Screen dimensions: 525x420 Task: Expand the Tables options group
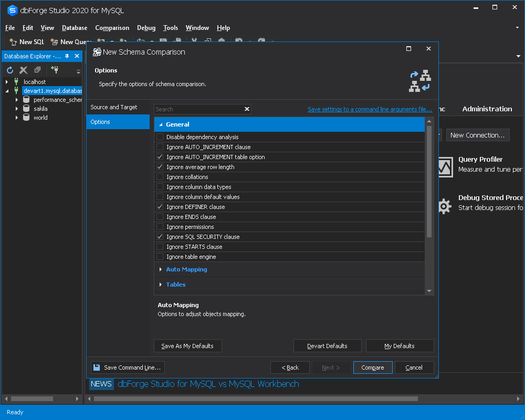click(x=161, y=285)
